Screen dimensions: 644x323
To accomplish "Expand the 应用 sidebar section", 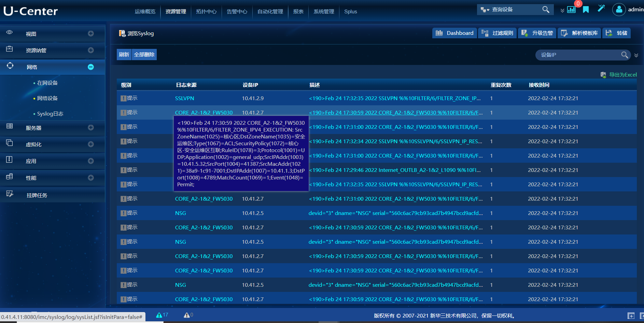I will coord(91,161).
